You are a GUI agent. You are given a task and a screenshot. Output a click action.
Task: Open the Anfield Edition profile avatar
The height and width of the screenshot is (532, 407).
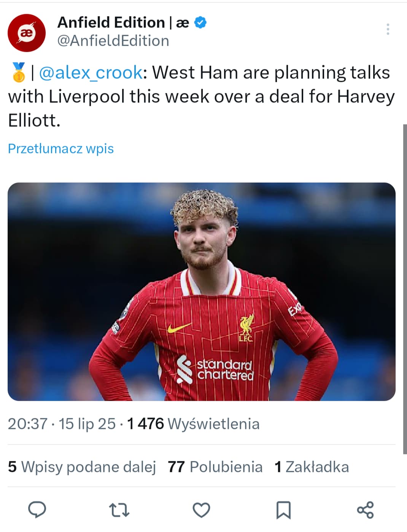coord(27,33)
